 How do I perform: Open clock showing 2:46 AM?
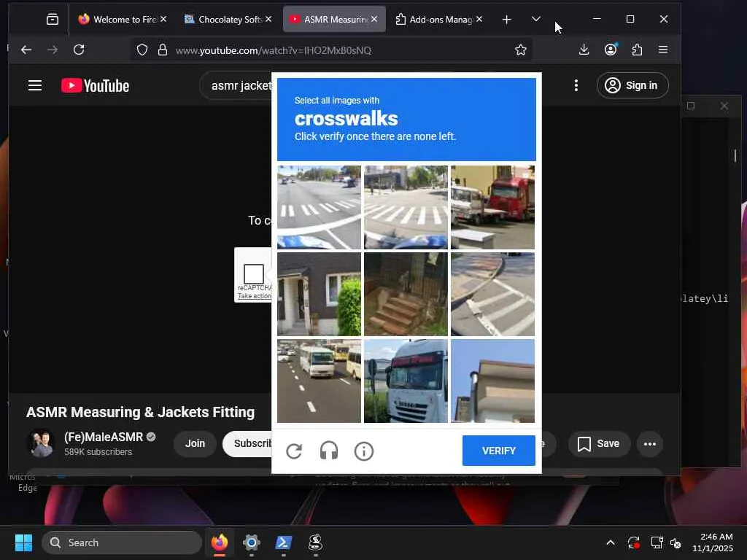click(713, 542)
